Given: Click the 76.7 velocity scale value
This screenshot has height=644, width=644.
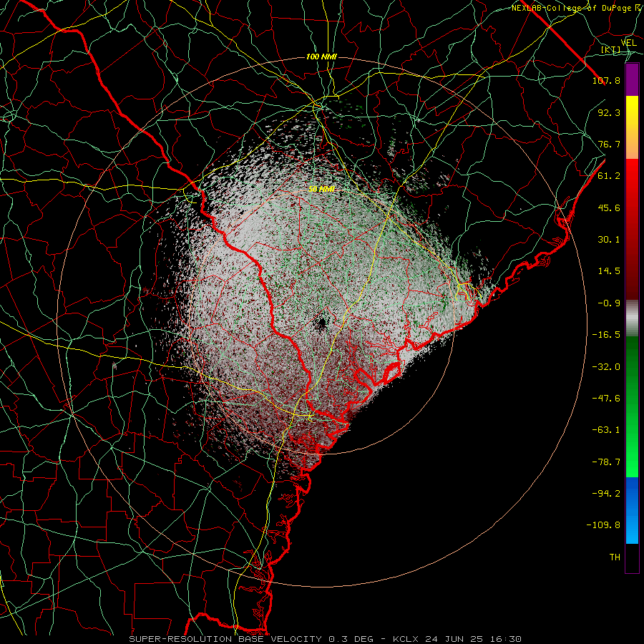Looking at the screenshot, I should 609,144.
